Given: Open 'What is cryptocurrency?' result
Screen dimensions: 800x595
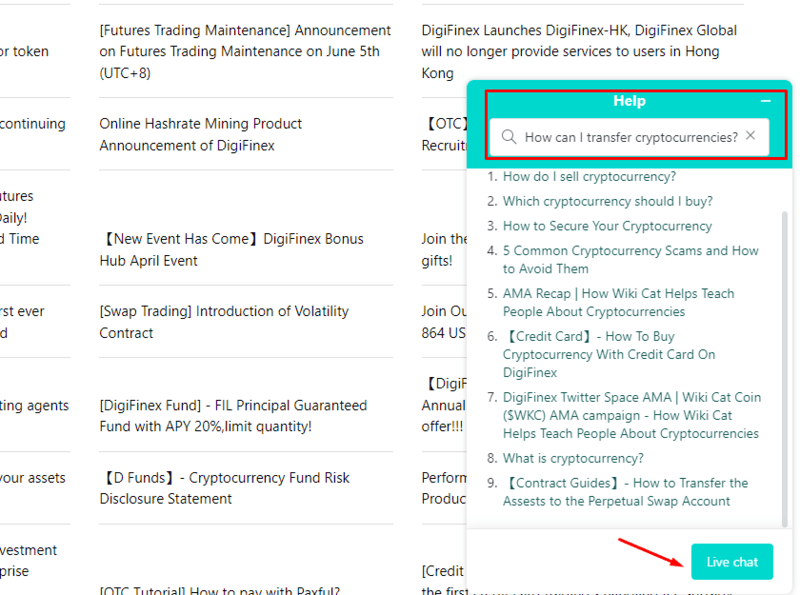Looking at the screenshot, I should click(x=573, y=458).
